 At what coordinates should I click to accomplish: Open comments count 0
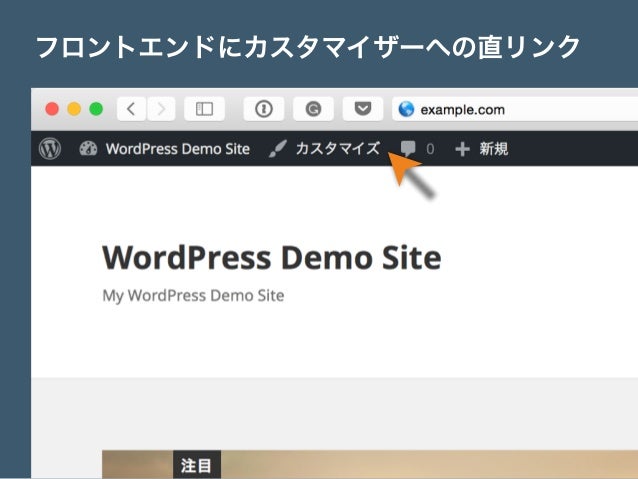tap(430, 149)
